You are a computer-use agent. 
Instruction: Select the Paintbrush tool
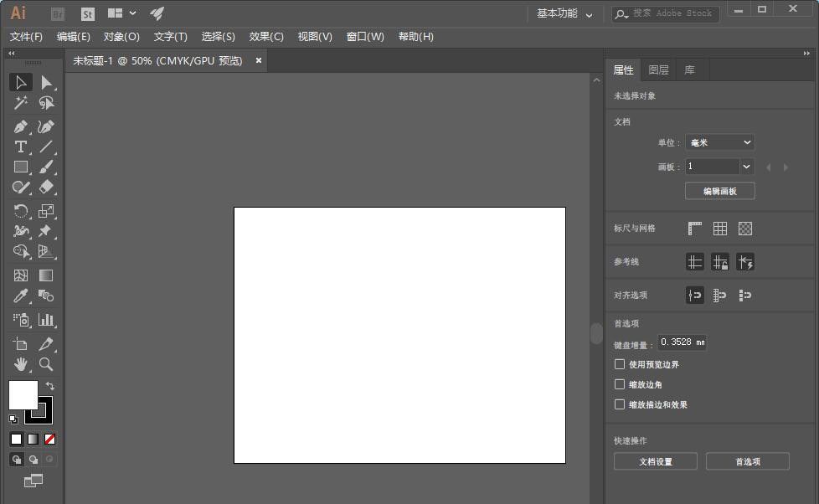click(46, 167)
